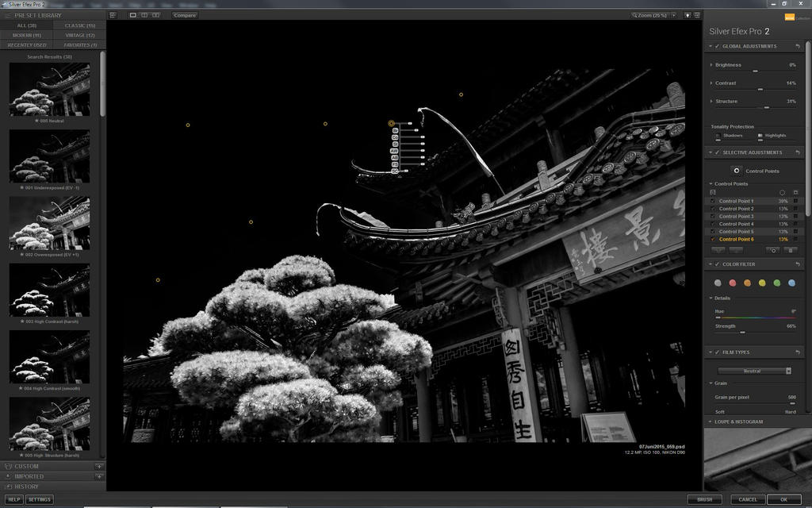Click the hide side panels icon next to layout buttons
812x508 pixels.
click(113, 16)
